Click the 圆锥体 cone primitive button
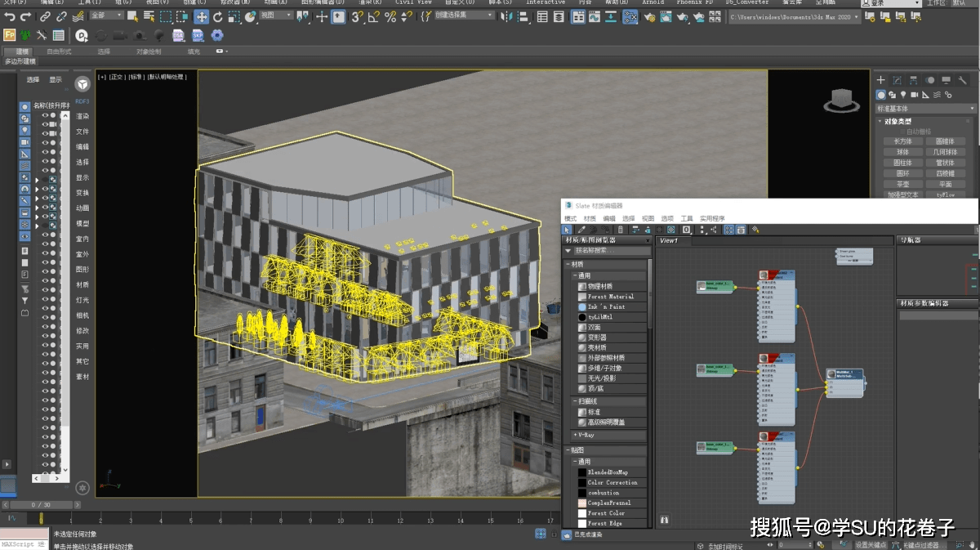 point(945,141)
